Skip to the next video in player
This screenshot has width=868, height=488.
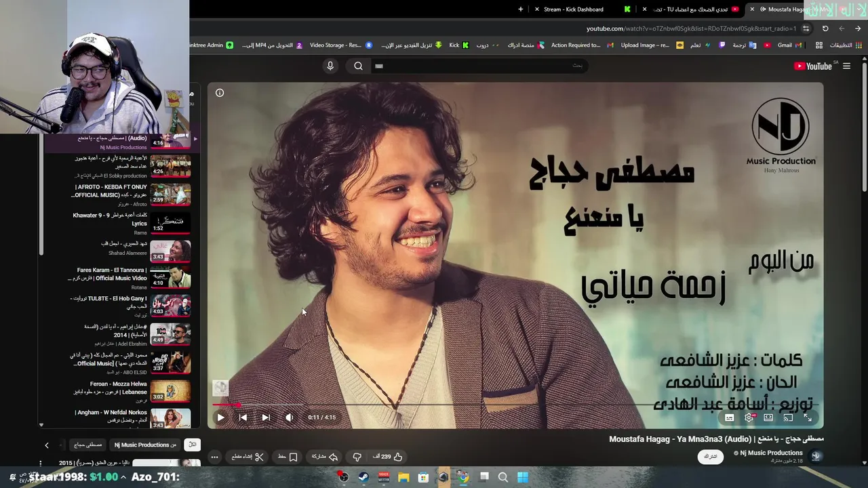click(266, 418)
